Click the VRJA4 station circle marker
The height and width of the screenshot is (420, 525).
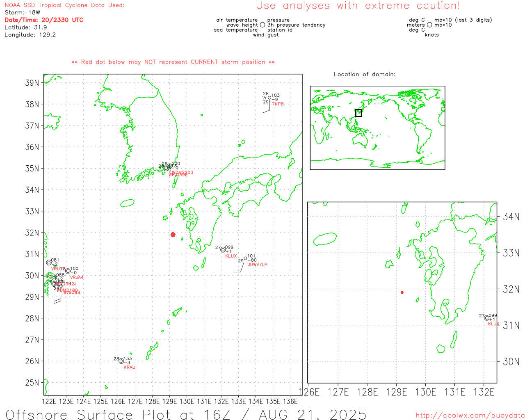(68, 271)
